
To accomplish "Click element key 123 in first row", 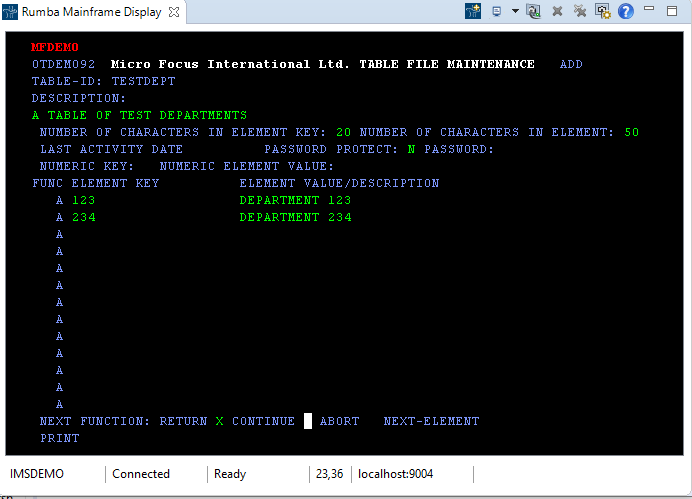I will pos(83,200).
